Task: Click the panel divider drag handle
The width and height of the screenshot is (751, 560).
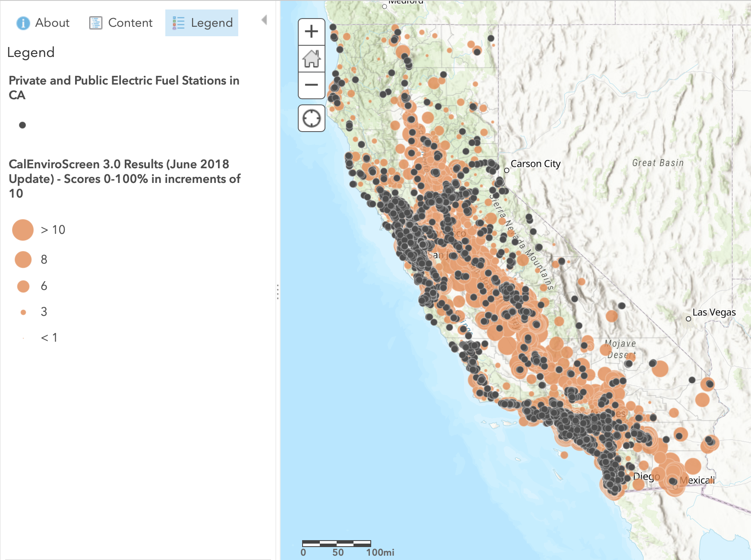Action: click(278, 292)
